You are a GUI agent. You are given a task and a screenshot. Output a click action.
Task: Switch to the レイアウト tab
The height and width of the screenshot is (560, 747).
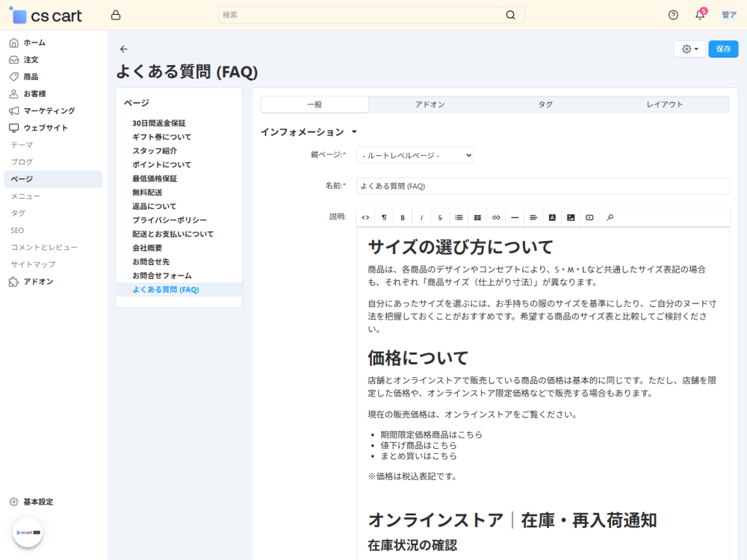point(664,105)
